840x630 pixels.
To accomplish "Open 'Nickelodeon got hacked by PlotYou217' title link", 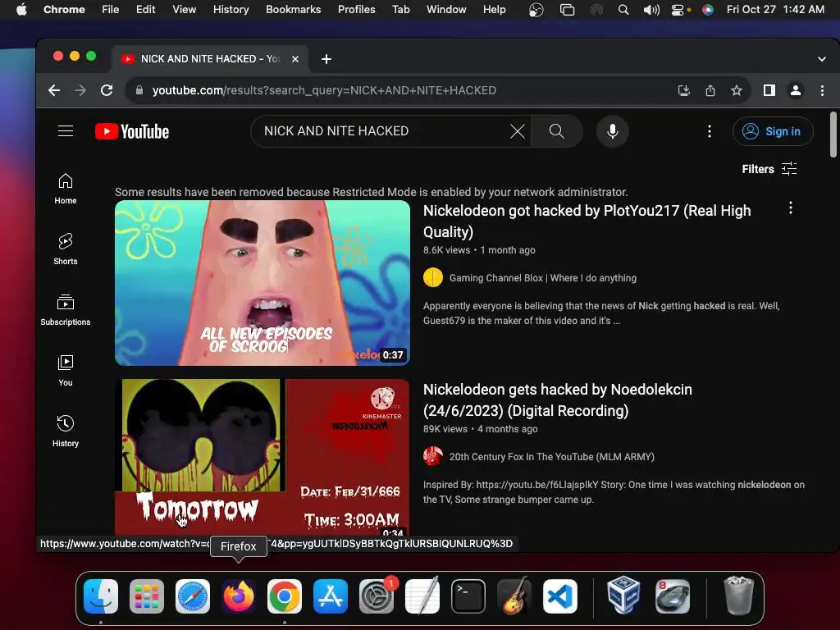I will point(587,221).
